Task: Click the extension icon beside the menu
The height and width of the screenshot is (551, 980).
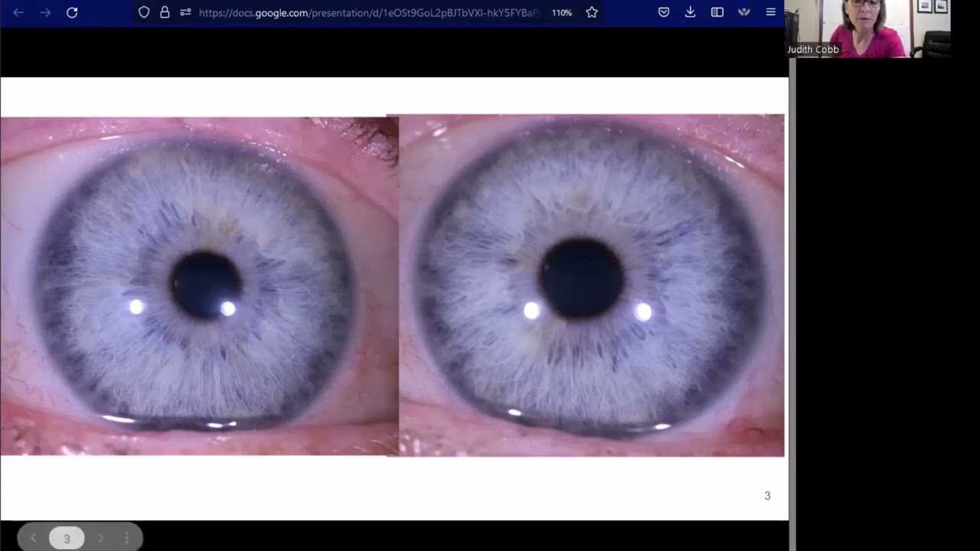Action: tap(743, 12)
